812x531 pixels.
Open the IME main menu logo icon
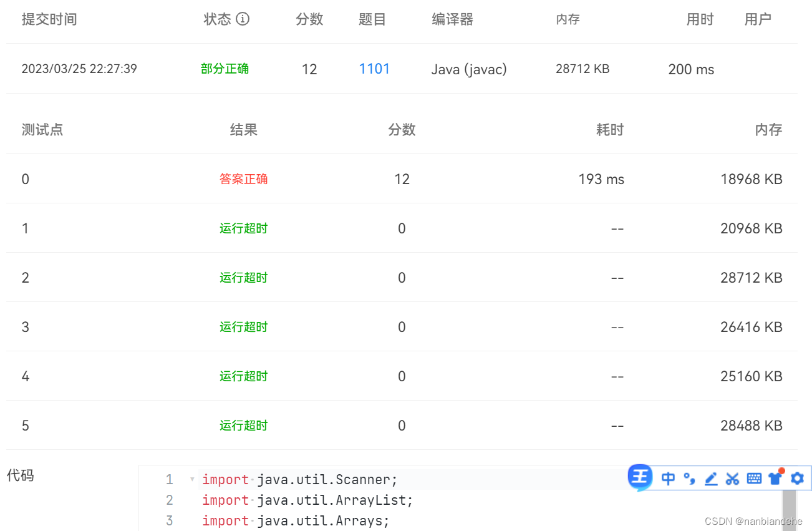coord(639,477)
